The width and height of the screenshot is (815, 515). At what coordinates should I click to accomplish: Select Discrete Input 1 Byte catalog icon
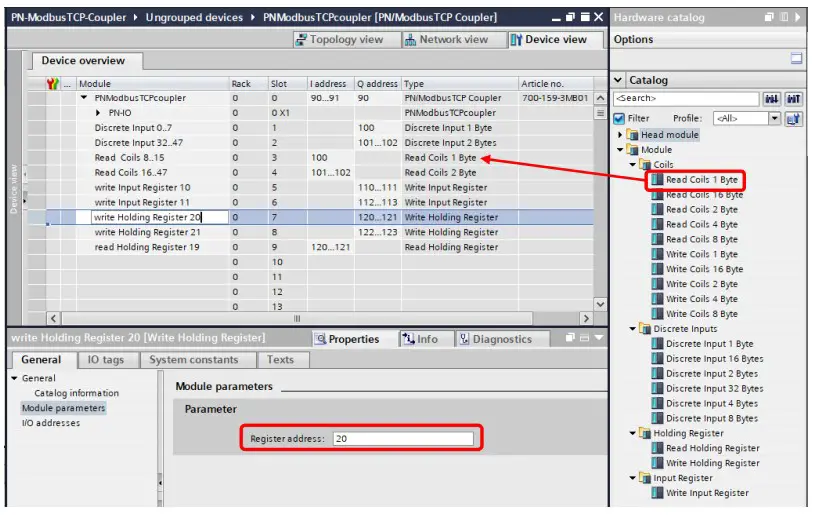point(657,344)
